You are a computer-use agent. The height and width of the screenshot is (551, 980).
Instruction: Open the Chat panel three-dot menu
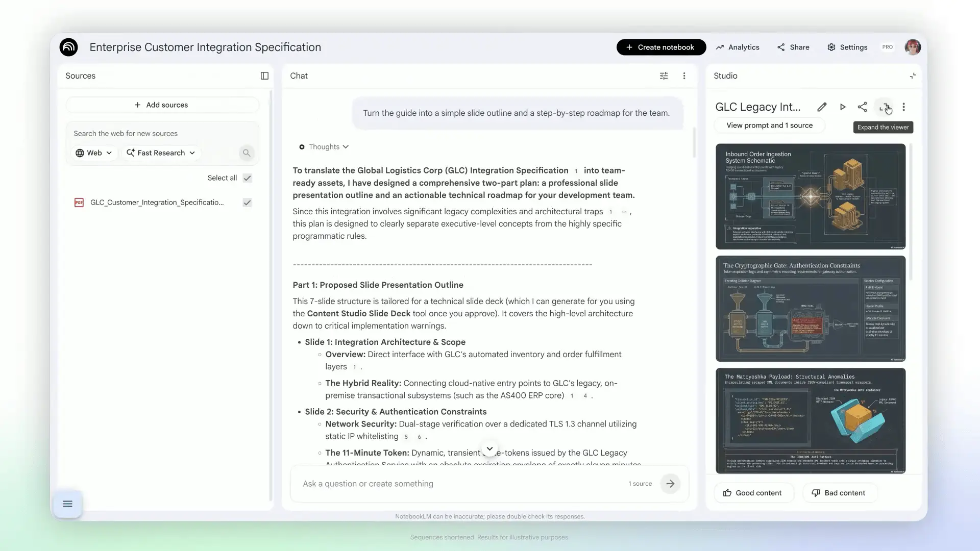tap(684, 76)
